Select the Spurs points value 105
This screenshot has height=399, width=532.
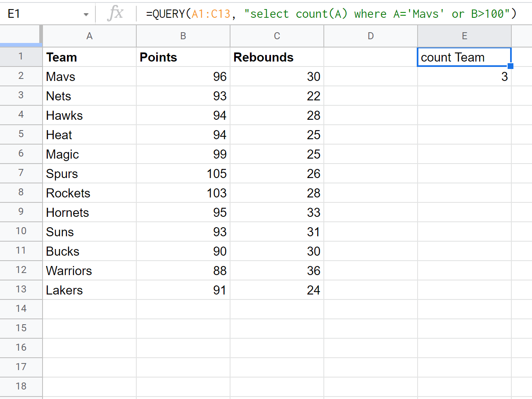183,173
